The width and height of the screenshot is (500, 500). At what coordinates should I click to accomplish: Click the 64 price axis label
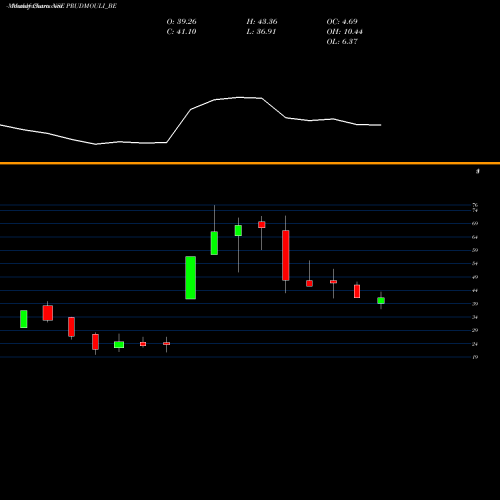(x=475, y=237)
